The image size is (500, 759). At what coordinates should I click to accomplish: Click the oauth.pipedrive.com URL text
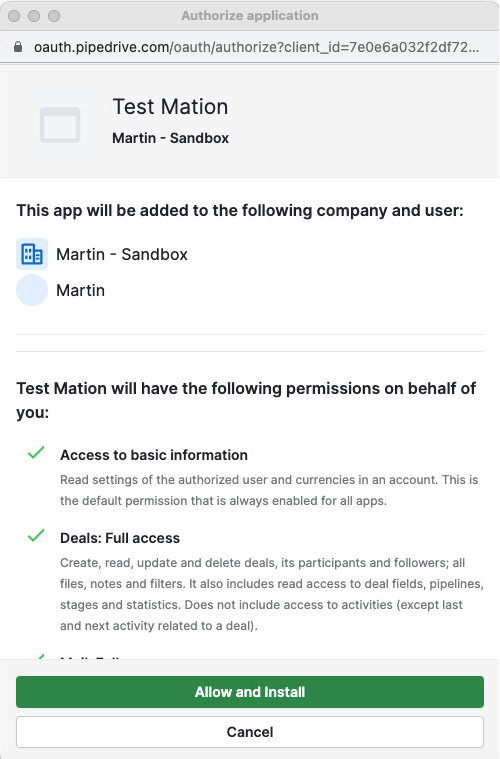[257, 47]
